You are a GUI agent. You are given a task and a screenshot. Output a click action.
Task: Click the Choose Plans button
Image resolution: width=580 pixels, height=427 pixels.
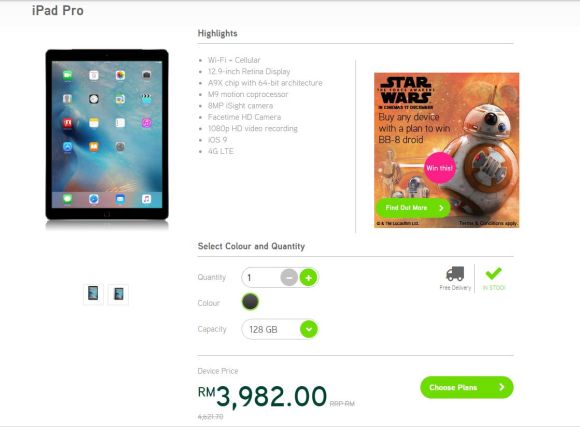(x=467, y=387)
